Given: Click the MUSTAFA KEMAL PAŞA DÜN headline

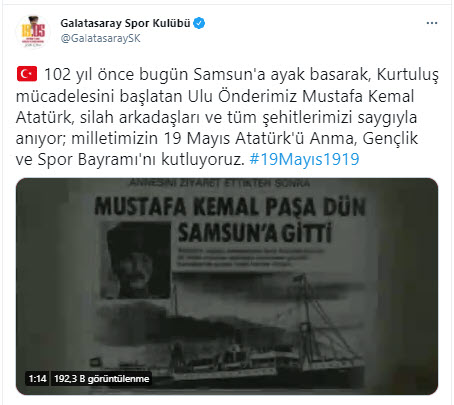Looking at the screenshot, I should tap(230, 207).
